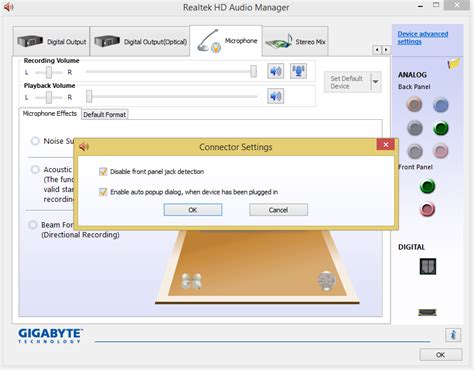Click the orange back panel jack

[x=415, y=105]
